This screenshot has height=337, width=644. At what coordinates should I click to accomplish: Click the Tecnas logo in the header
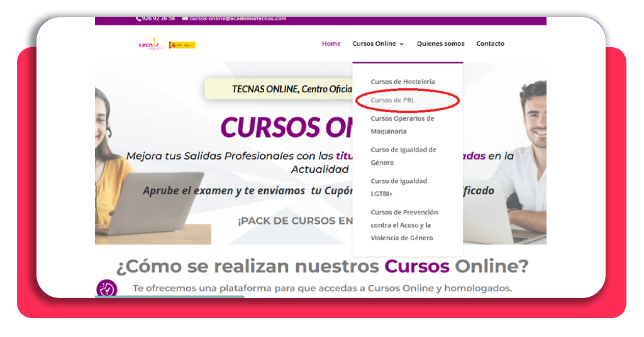(151, 45)
